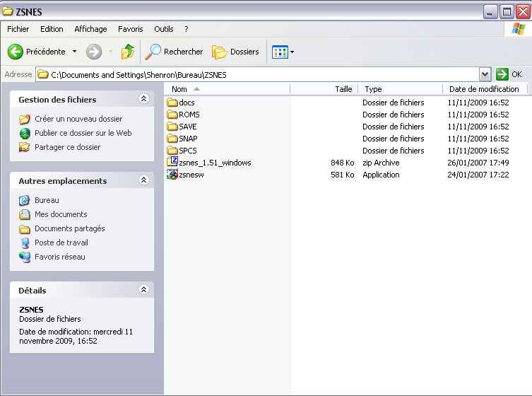The width and height of the screenshot is (532, 396).
Task: Minimize the ZSNES window
Action: (490, 12)
